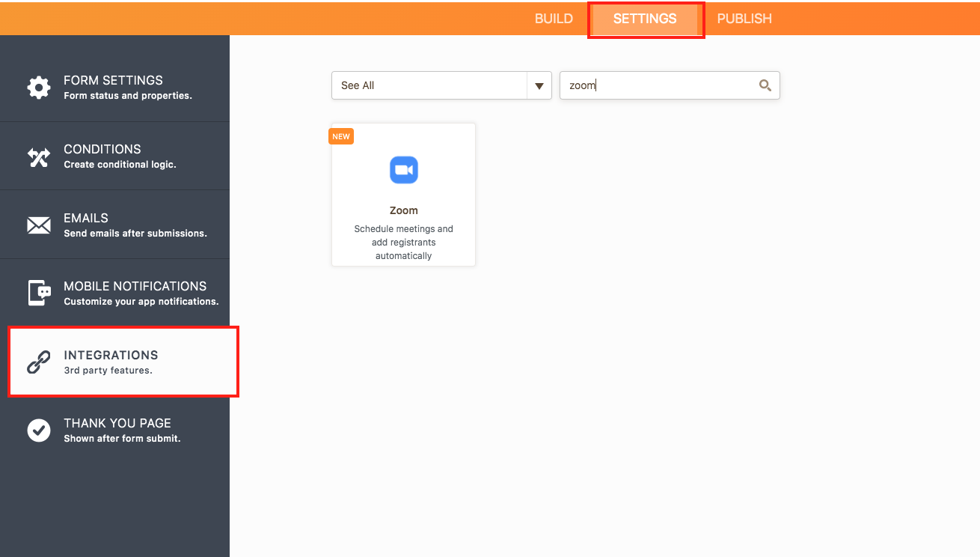Click '3rd party features.' subtitle

pyautogui.click(x=108, y=371)
